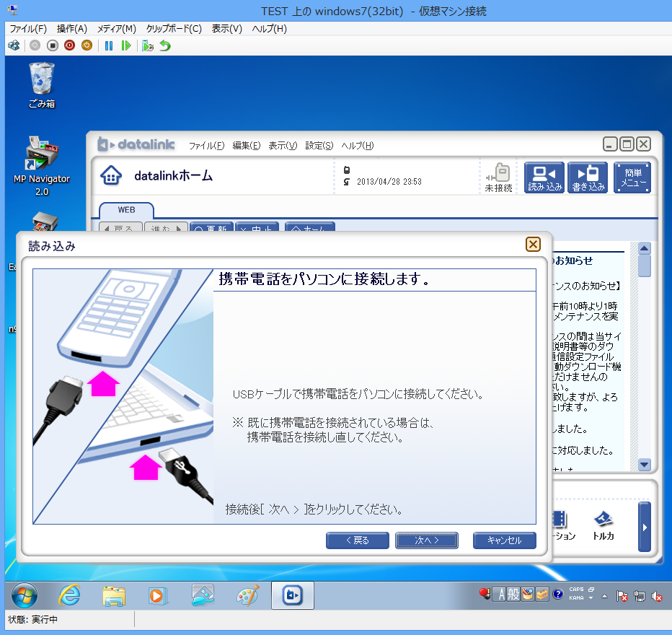Open datalink 表示(V) menu
672x635 pixels.
[283, 146]
